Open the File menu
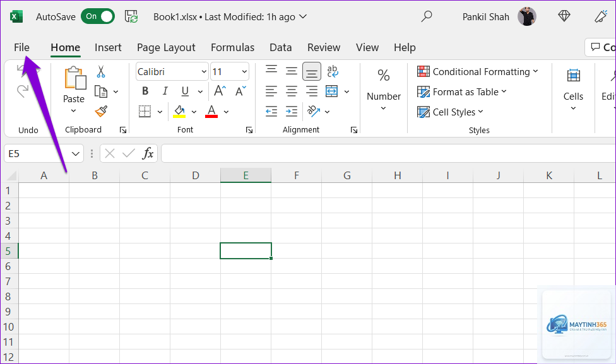The height and width of the screenshot is (364, 616). 21,47
